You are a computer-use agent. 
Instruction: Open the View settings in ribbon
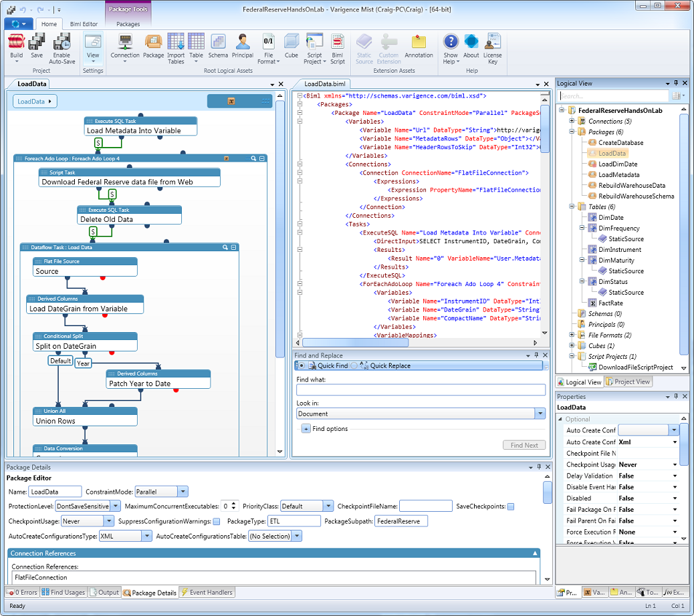[93, 47]
